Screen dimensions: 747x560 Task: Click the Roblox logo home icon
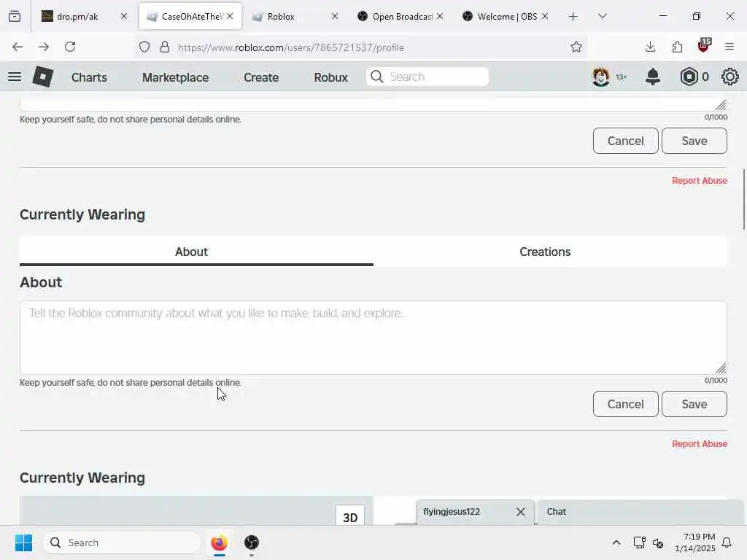[x=42, y=77]
